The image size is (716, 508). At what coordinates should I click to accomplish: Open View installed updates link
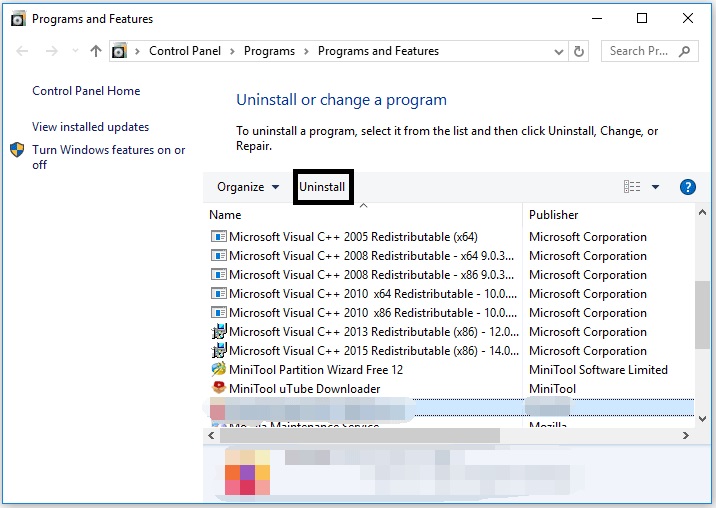click(90, 127)
